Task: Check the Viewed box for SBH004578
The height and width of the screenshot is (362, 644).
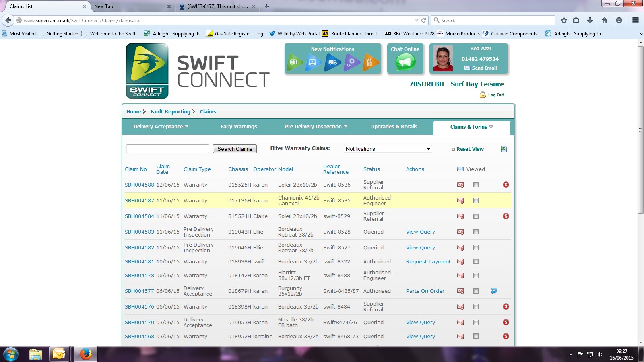Action: [x=476, y=276]
